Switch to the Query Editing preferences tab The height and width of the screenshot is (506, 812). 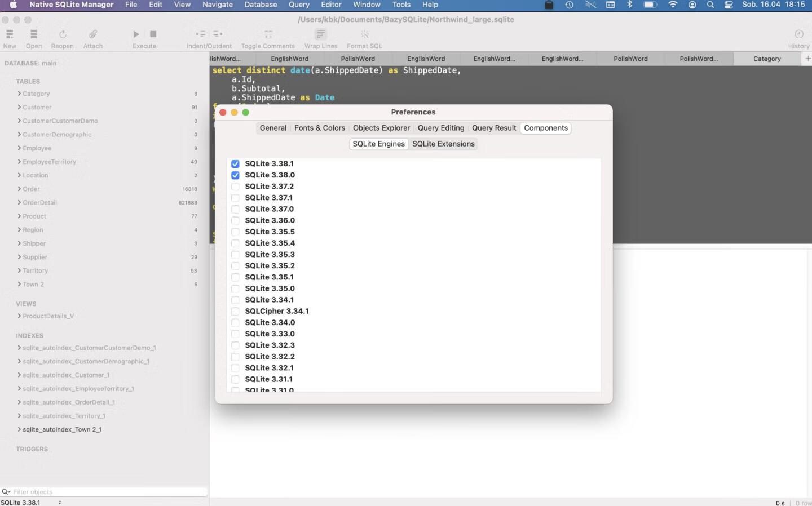point(440,128)
